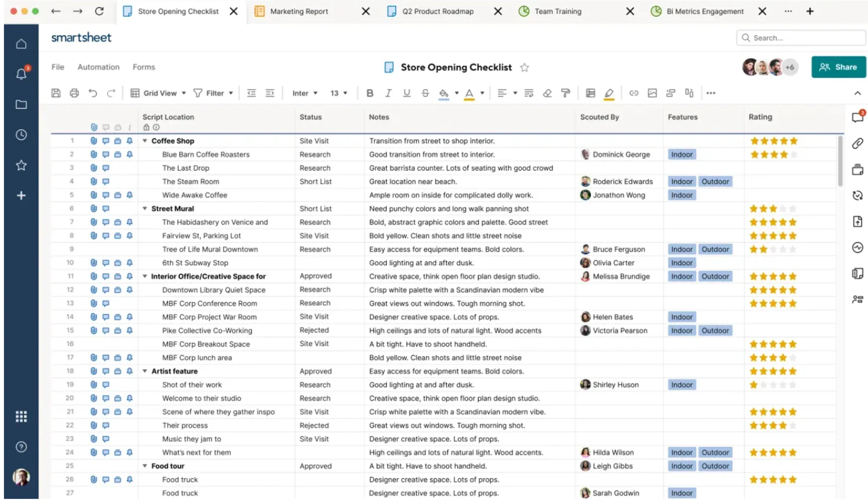Select the Format Painter tool

coord(566,92)
